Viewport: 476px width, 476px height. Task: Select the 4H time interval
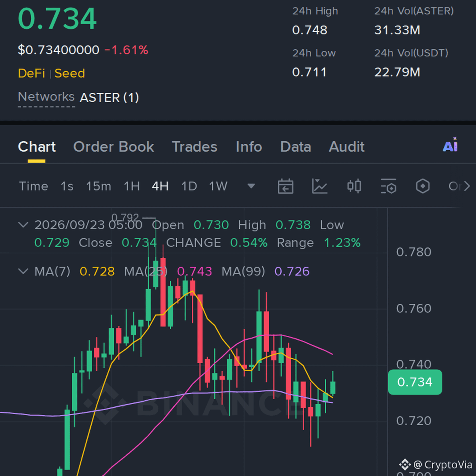(160, 186)
